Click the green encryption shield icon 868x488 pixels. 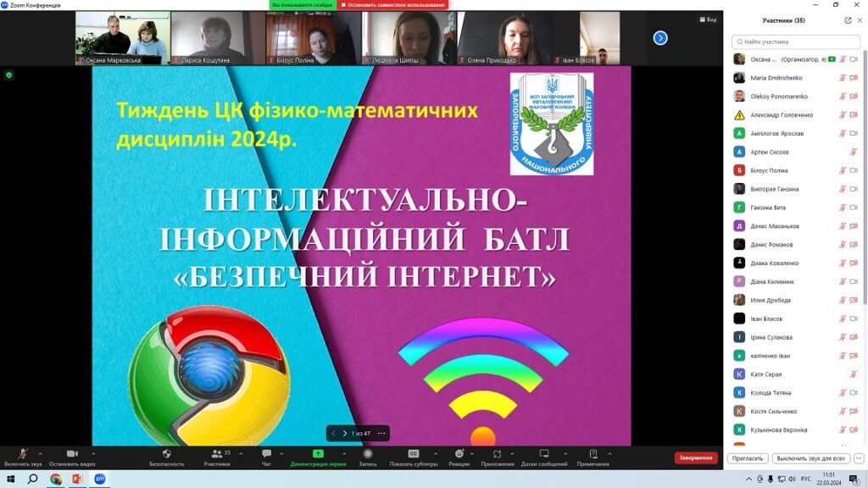coord(8,75)
